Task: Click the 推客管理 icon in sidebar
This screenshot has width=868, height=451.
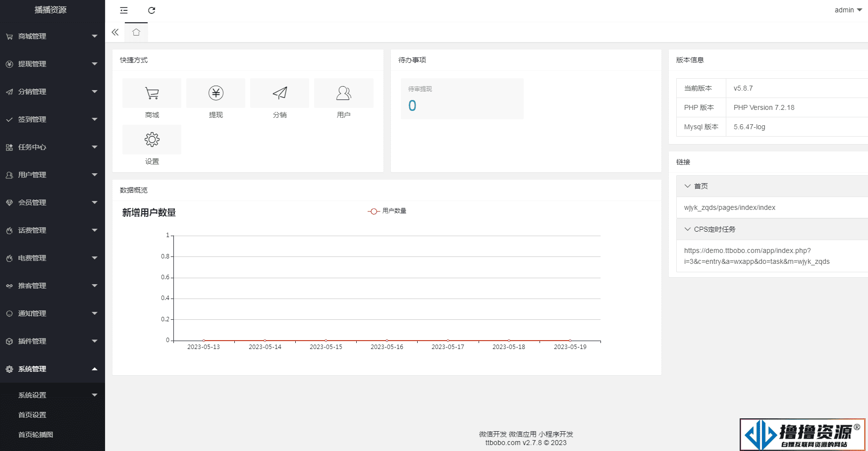Action: point(9,286)
